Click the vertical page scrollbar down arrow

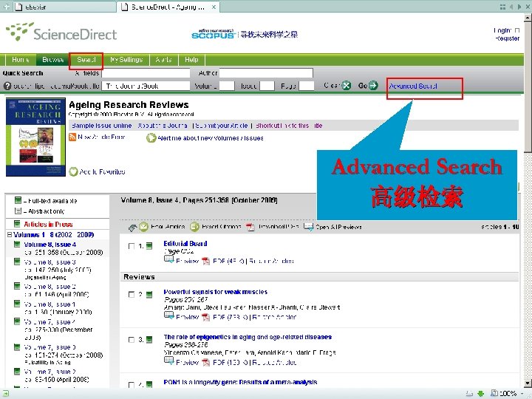[528, 383]
